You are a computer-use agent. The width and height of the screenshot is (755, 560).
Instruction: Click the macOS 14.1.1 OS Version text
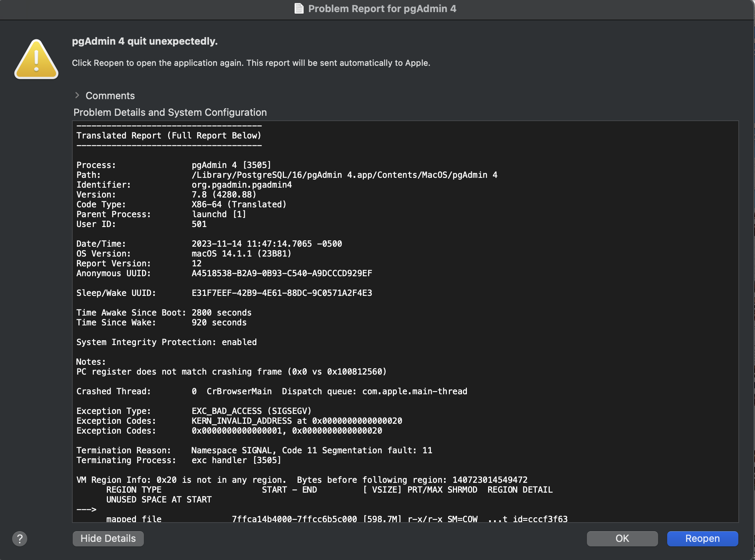point(241,254)
